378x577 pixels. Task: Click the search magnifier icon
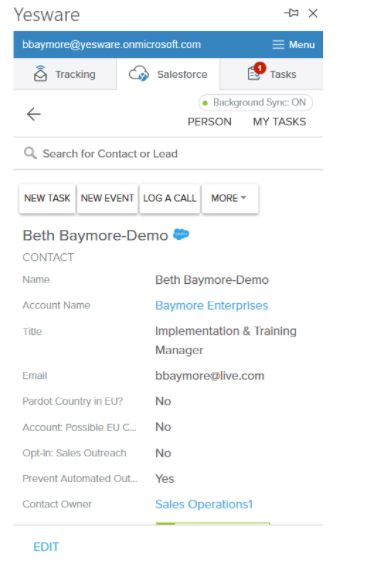click(x=30, y=153)
